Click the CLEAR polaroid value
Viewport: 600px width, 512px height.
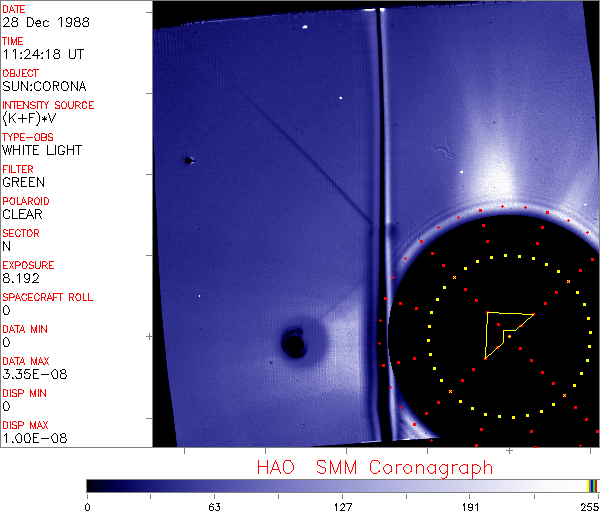click(x=22, y=214)
